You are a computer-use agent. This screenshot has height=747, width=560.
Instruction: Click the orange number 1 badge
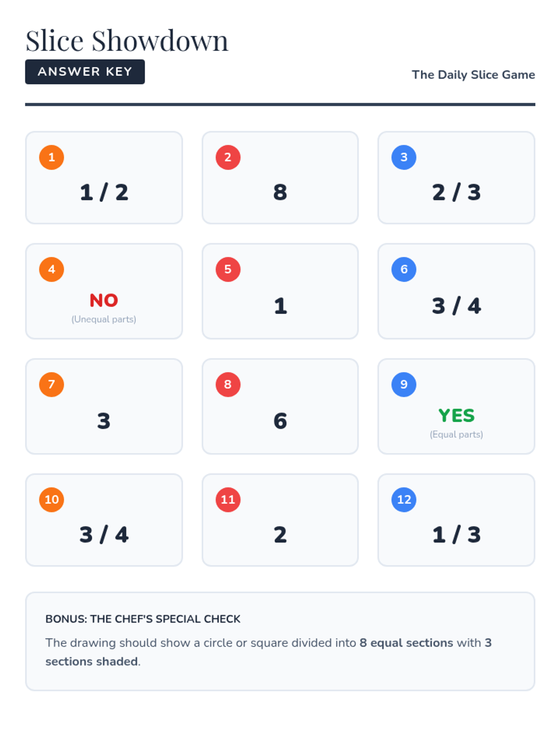pyautogui.click(x=51, y=157)
